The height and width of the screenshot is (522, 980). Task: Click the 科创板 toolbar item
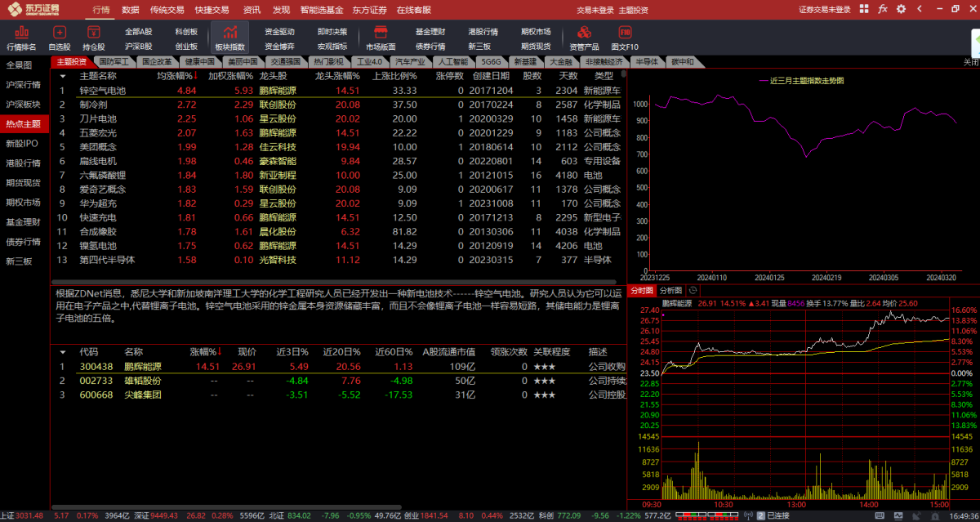[186, 31]
